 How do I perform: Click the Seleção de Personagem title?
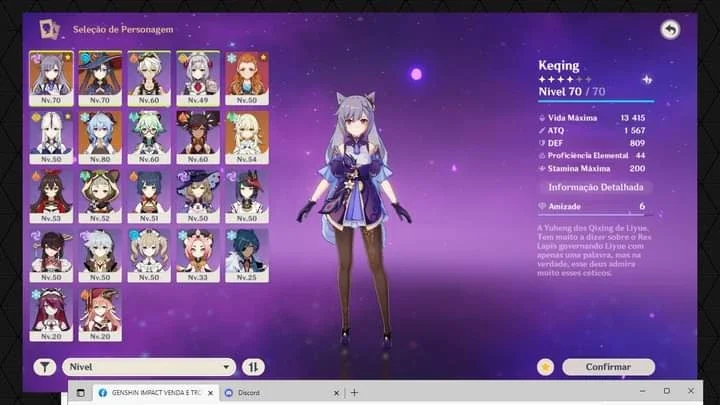(x=123, y=29)
